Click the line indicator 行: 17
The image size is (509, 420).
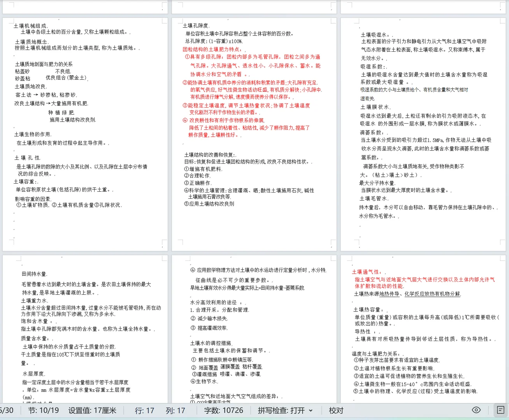click(145, 410)
